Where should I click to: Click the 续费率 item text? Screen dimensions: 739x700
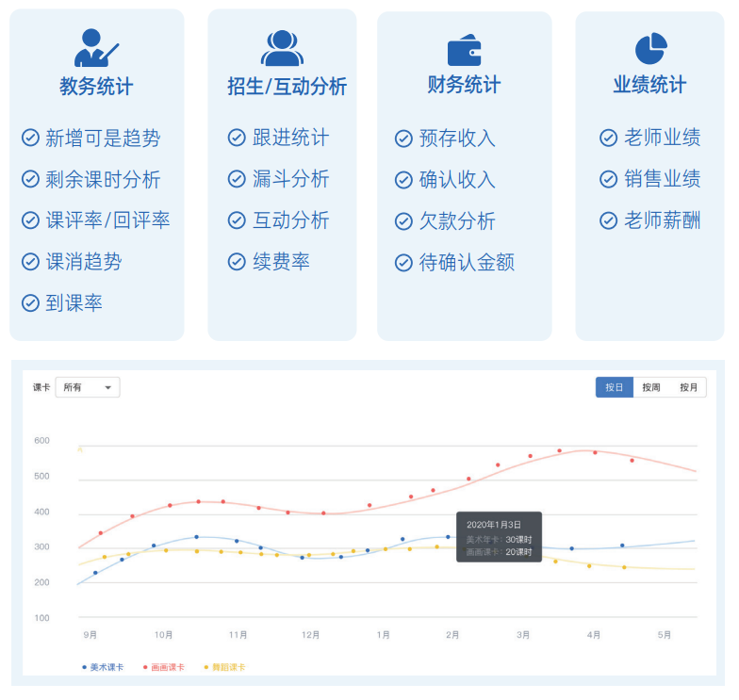[x=281, y=262]
